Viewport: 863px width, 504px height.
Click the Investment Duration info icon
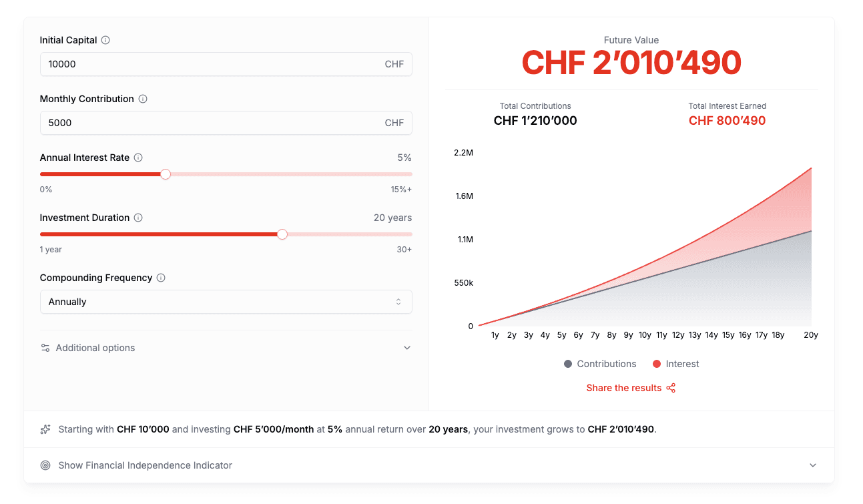click(x=138, y=218)
